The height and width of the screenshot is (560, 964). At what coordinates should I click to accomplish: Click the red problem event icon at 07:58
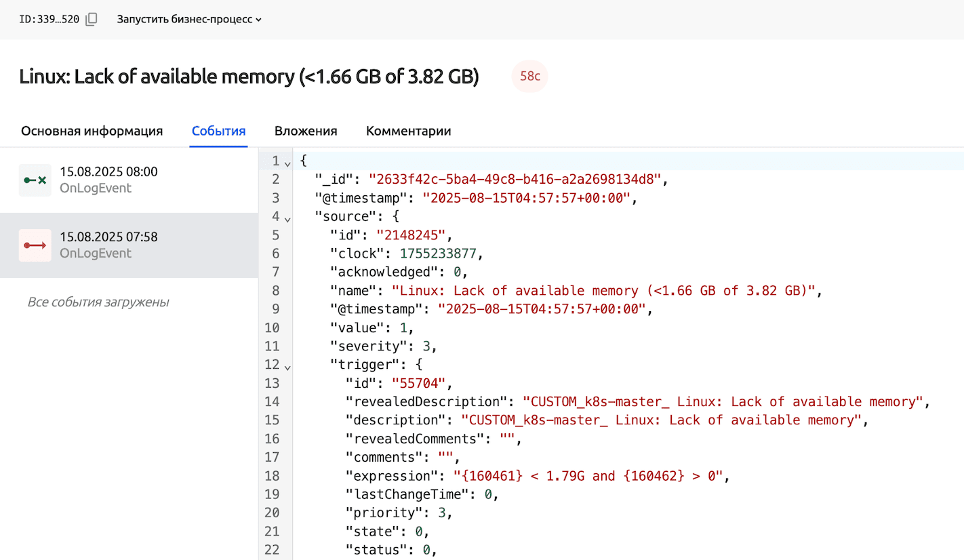[x=35, y=245]
